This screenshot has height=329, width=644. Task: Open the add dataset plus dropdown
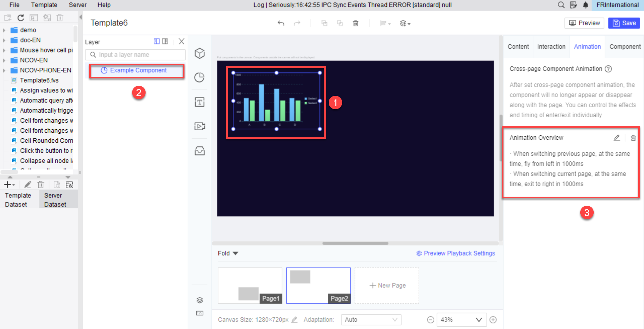pos(9,185)
